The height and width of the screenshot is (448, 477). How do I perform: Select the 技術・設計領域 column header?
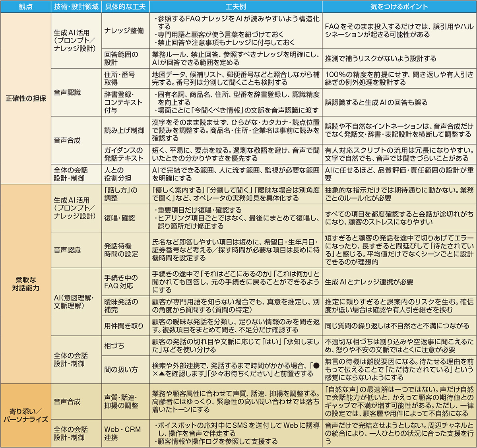coord(76,7)
